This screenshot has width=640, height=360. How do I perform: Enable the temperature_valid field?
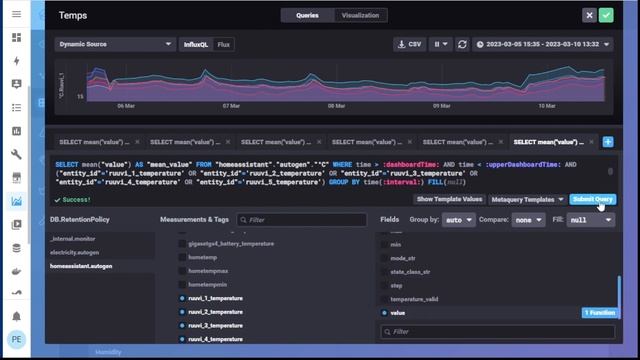tap(384, 299)
